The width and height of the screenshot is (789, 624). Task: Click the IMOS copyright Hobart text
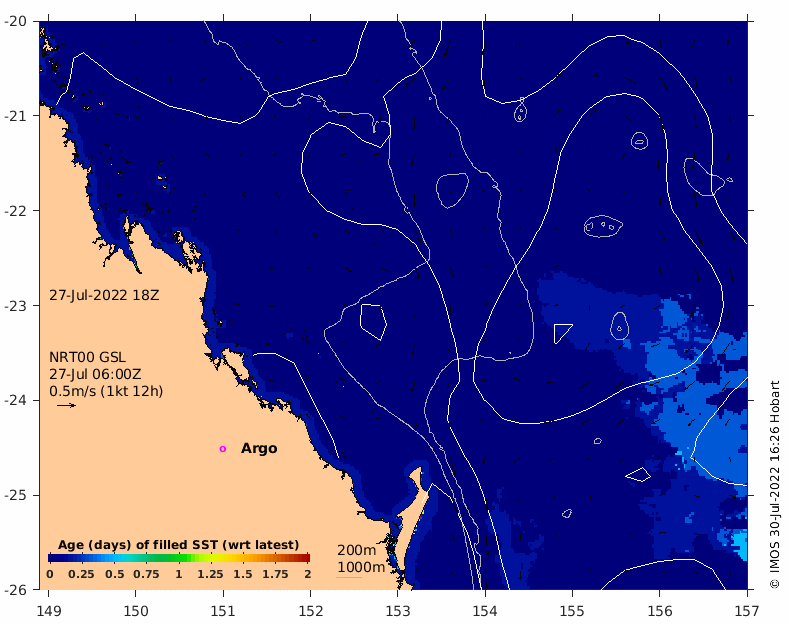coord(774,485)
